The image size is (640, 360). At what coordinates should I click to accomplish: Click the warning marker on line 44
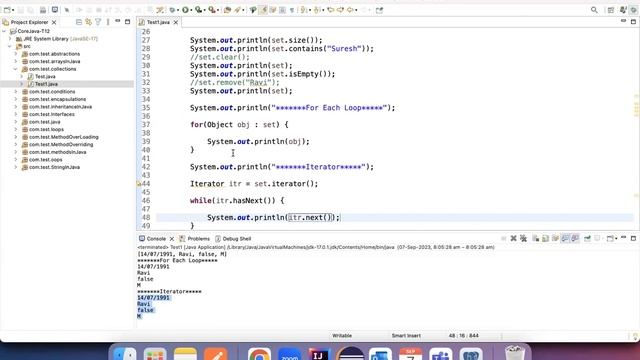coord(139,184)
